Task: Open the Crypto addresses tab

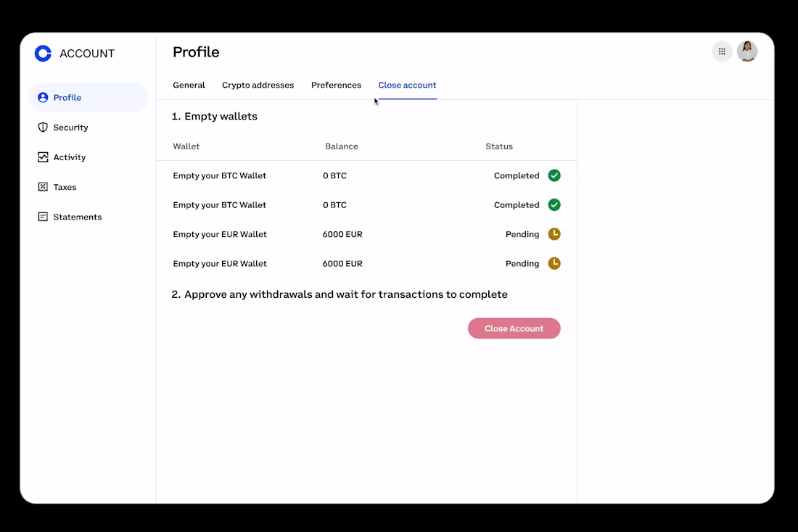Action: pyautogui.click(x=258, y=85)
